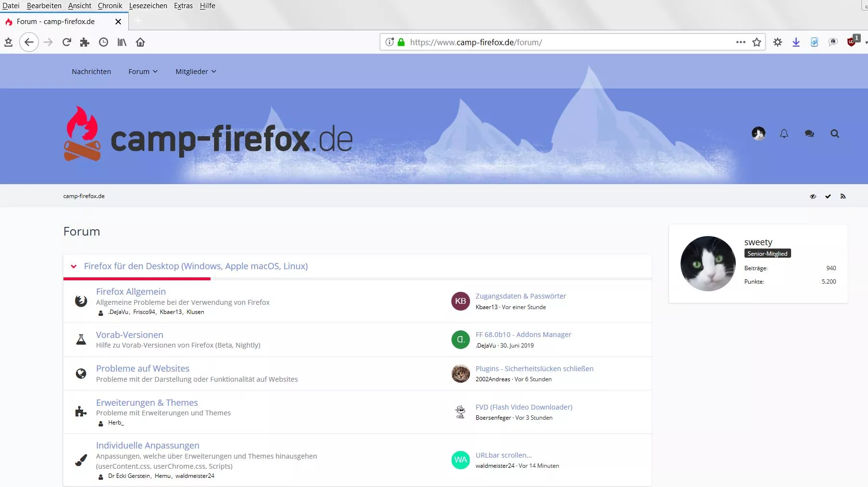The image size is (868, 487).
Task: Open the Vorab-Versionen forum
Action: pyautogui.click(x=130, y=335)
